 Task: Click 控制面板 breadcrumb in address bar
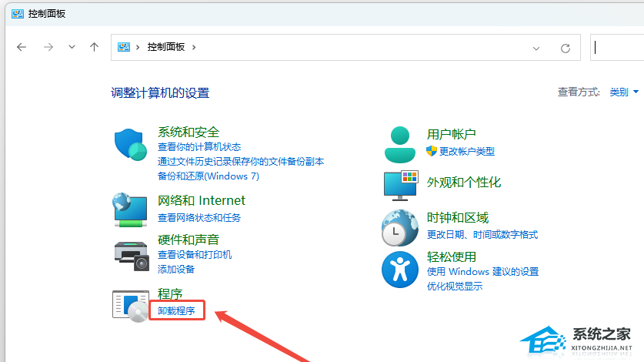click(166, 47)
